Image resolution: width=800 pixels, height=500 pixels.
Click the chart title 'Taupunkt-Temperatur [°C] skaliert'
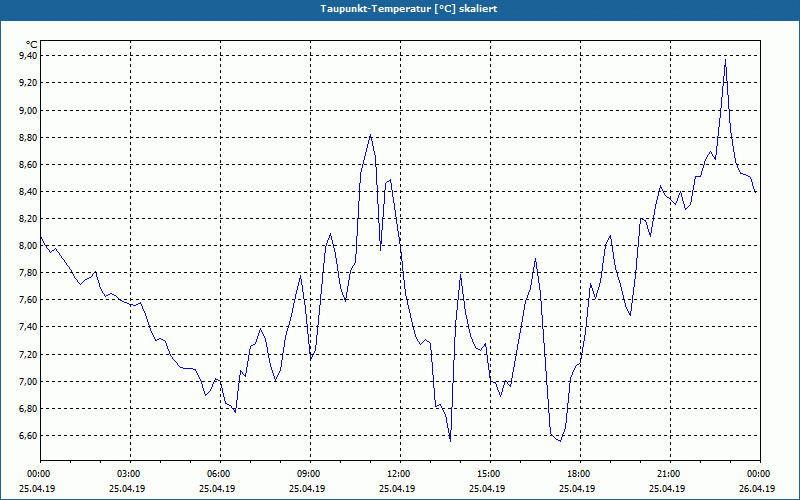[x=409, y=9]
